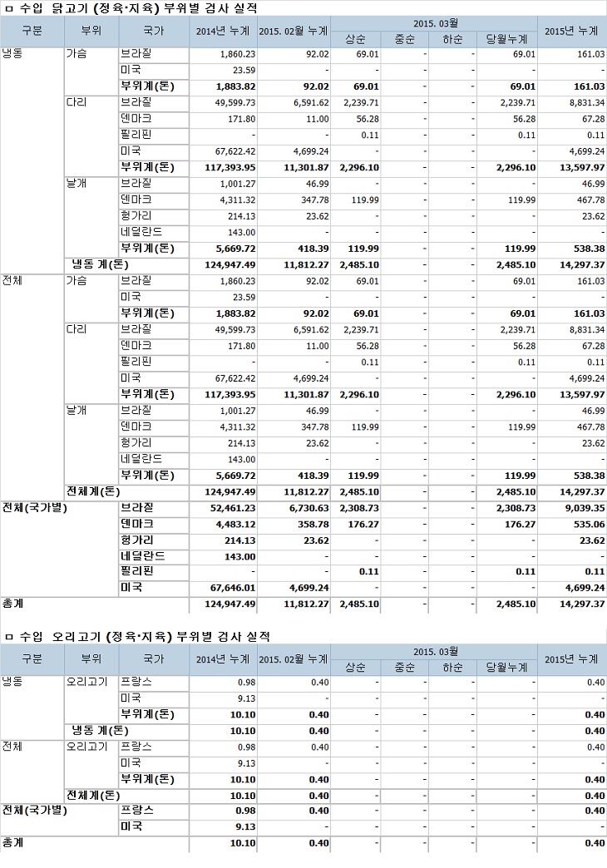Click the 상순 column header in chicken table

(356, 39)
